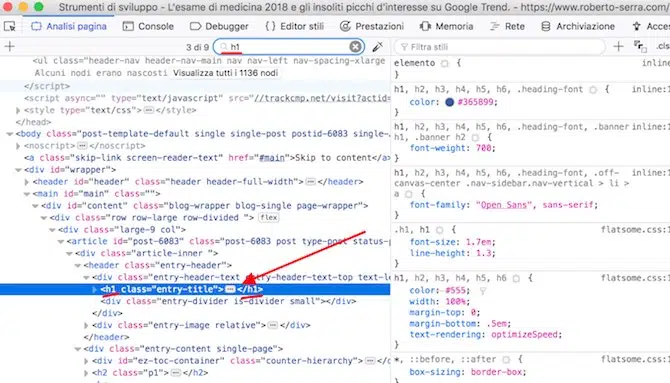The image size is (670, 383).
Task: Show all nodes via Visualizza tutti i 1136 nodi
Action: pyautogui.click(x=226, y=73)
